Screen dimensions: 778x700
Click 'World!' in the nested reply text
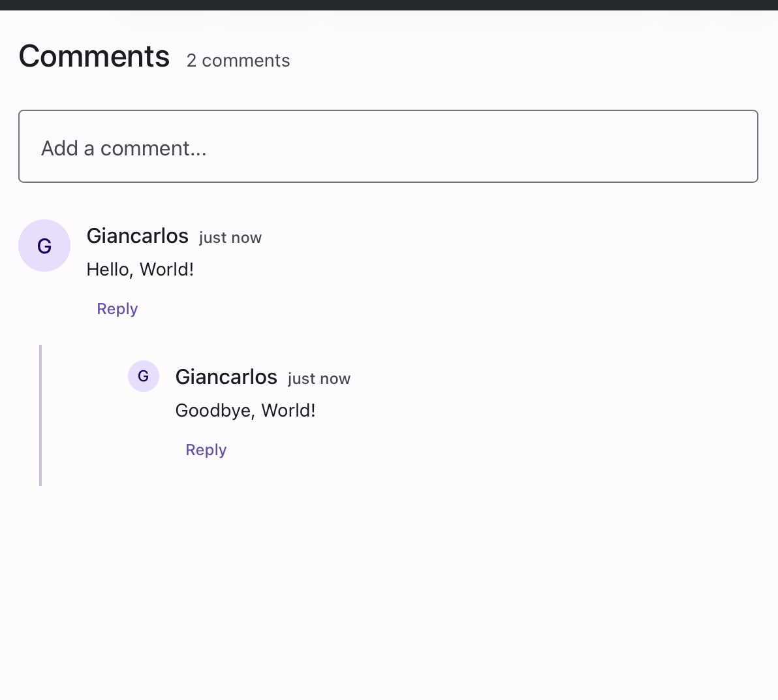288,411
